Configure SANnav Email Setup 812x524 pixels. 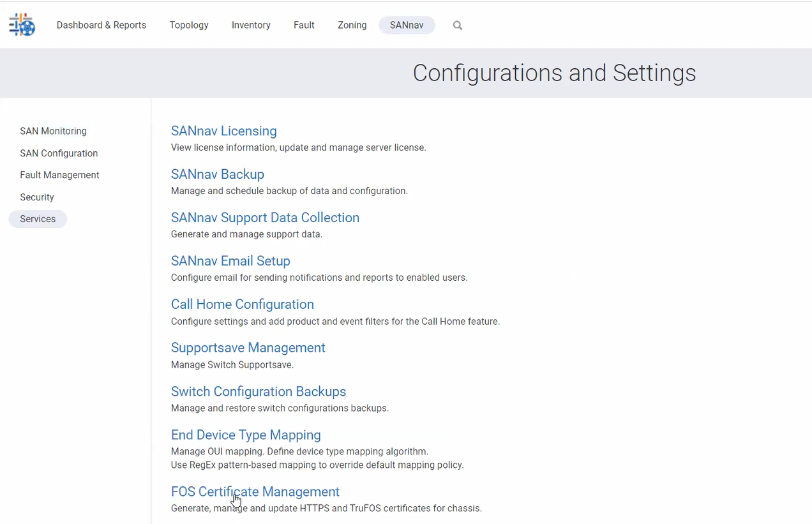pyautogui.click(x=230, y=260)
